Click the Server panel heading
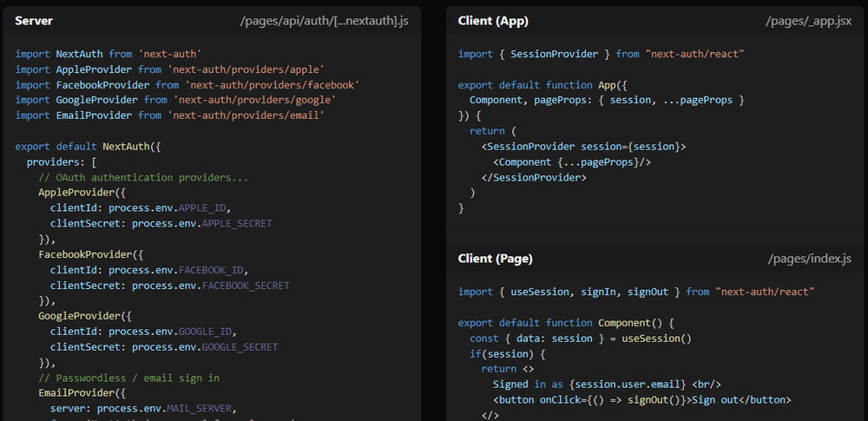 (x=34, y=21)
